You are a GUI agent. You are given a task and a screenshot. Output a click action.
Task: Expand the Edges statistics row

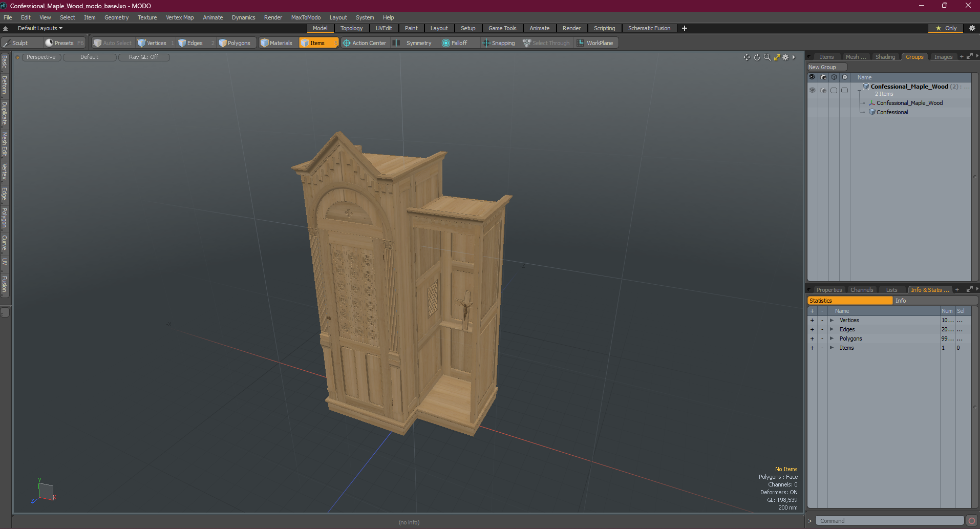click(x=832, y=329)
